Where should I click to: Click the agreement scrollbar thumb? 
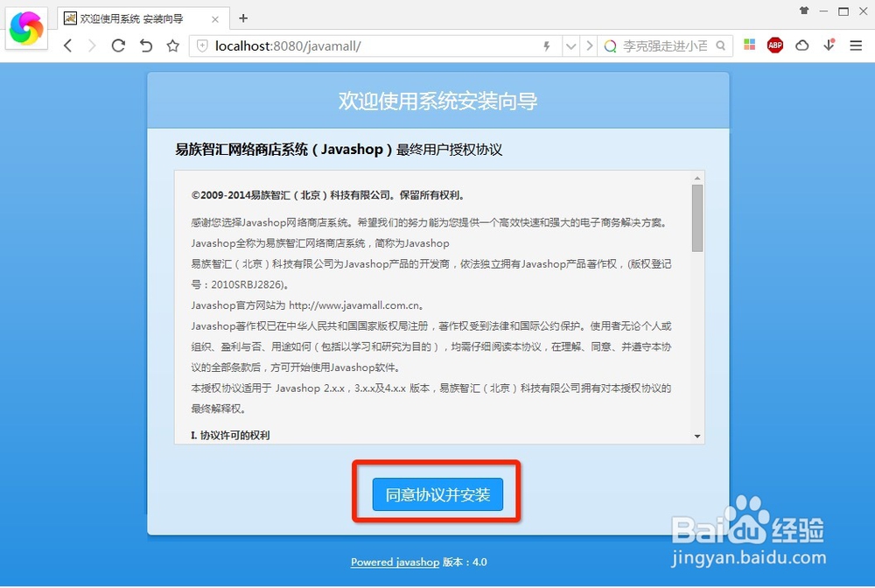697,218
